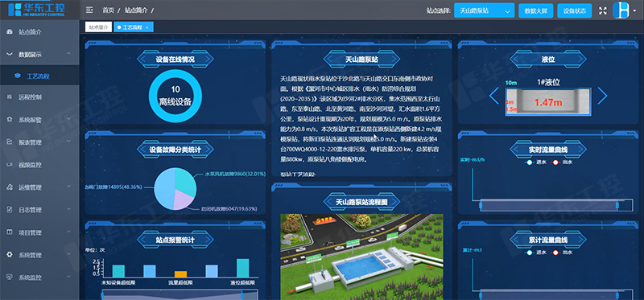644x300 pixels.
Task: Select 工艺流程 in the sidebar
Action: pyautogui.click(x=38, y=76)
